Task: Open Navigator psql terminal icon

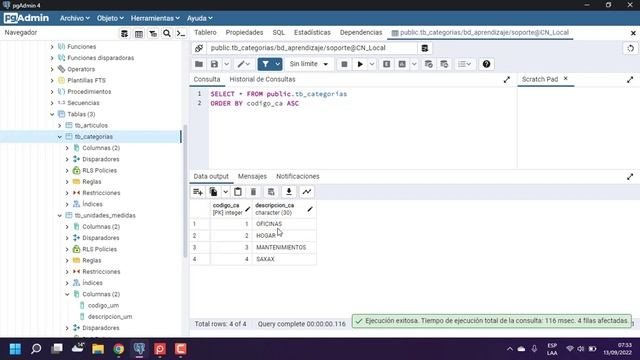Action: tap(181, 33)
